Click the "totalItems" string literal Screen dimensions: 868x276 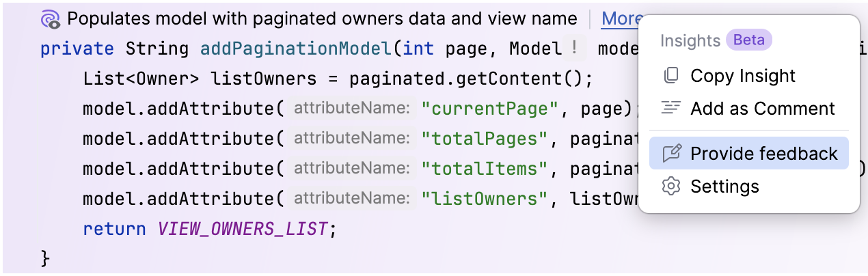[485, 169]
